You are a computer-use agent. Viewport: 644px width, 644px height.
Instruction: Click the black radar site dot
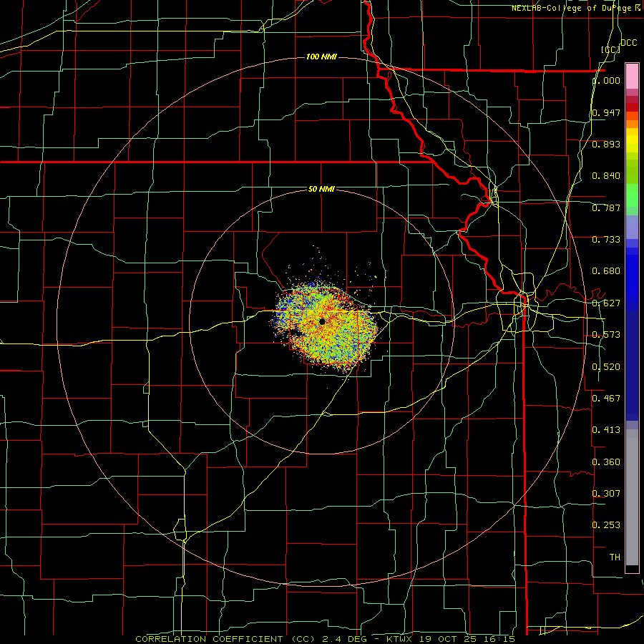[322, 321]
